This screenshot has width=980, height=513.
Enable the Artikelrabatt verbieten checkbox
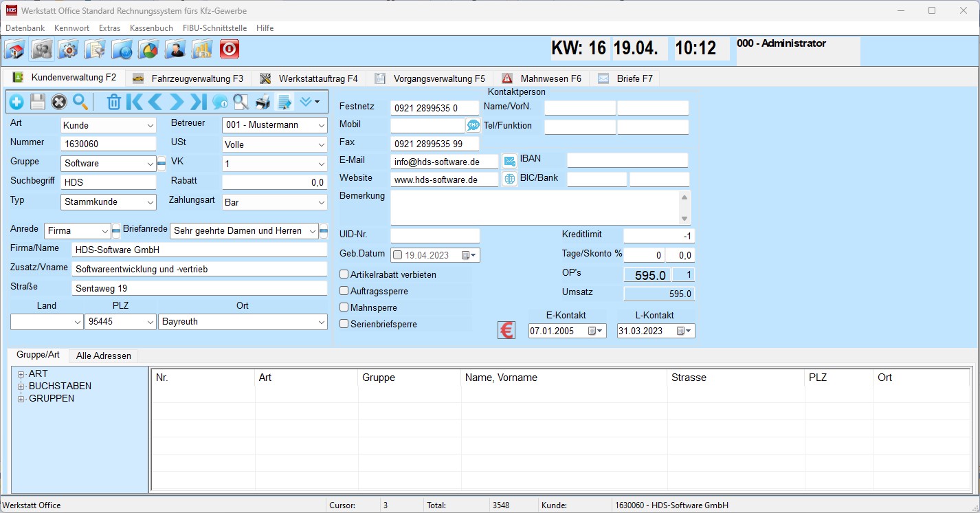[344, 274]
